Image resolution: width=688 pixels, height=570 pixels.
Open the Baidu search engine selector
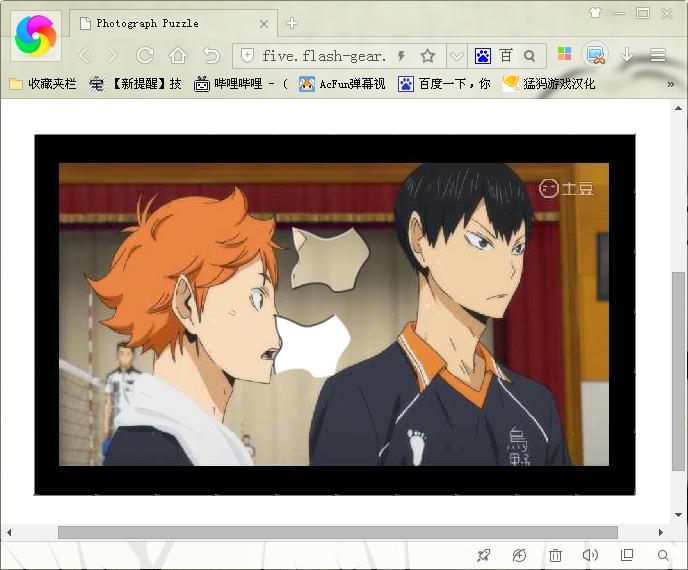coord(483,56)
